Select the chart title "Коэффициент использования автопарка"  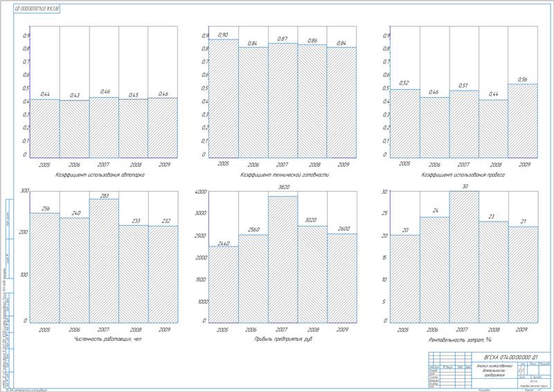tap(100, 175)
